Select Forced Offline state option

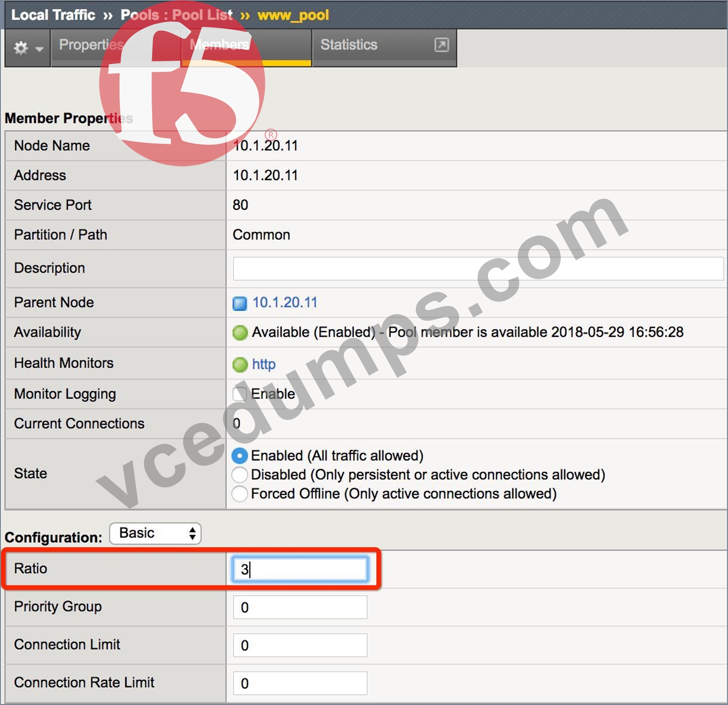(240, 493)
